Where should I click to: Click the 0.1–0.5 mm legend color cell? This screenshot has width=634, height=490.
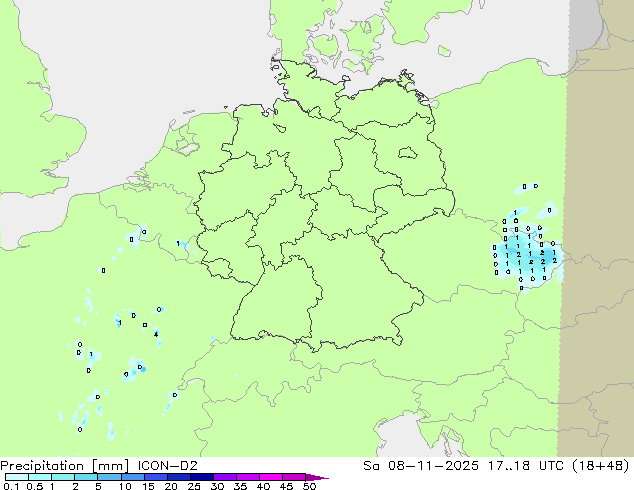click(17, 477)
